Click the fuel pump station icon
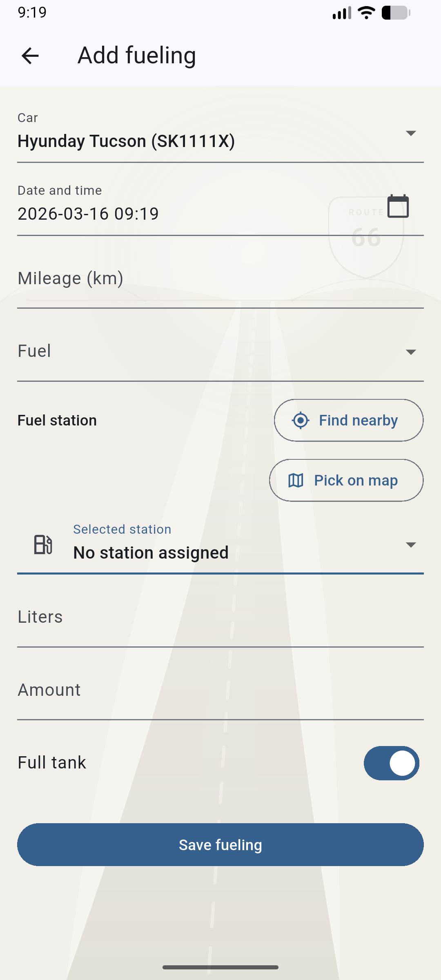Image resolution: width=441 pixels, height=980 pixels. pos(43,545)
